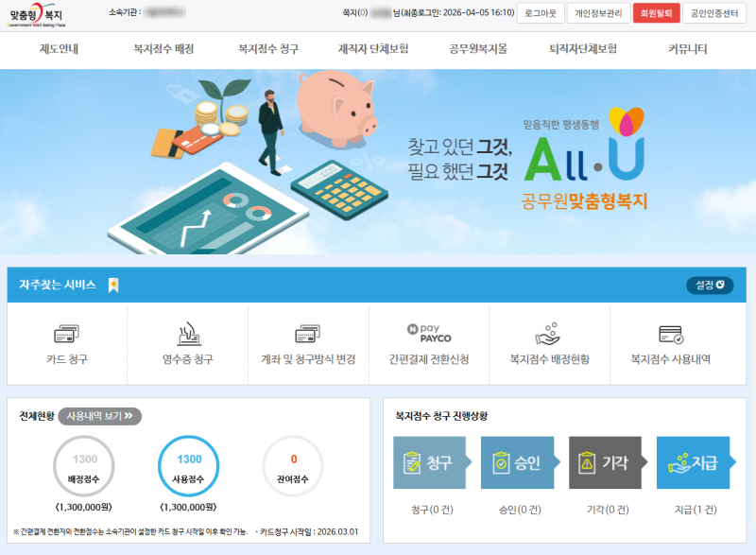Open the 재직자 단체보험 menu
Screen dimensions: 756x555
tap(373, 49)
